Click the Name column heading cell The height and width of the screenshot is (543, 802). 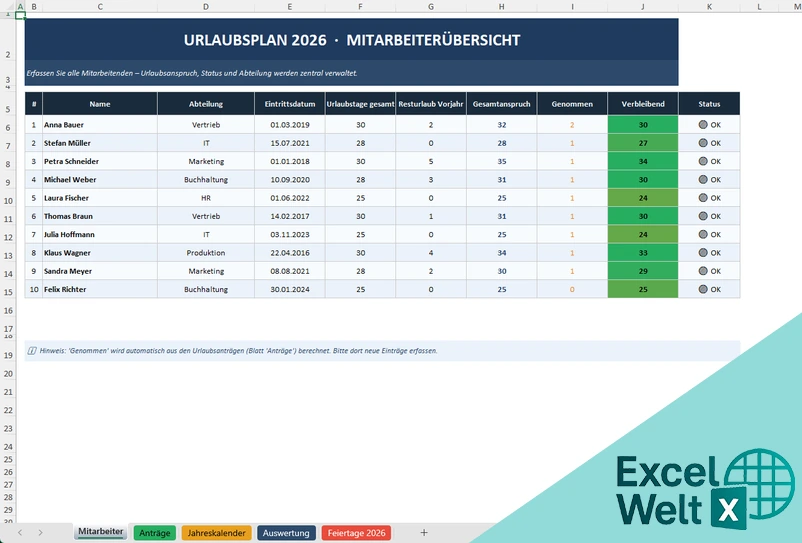coord(100,104)
